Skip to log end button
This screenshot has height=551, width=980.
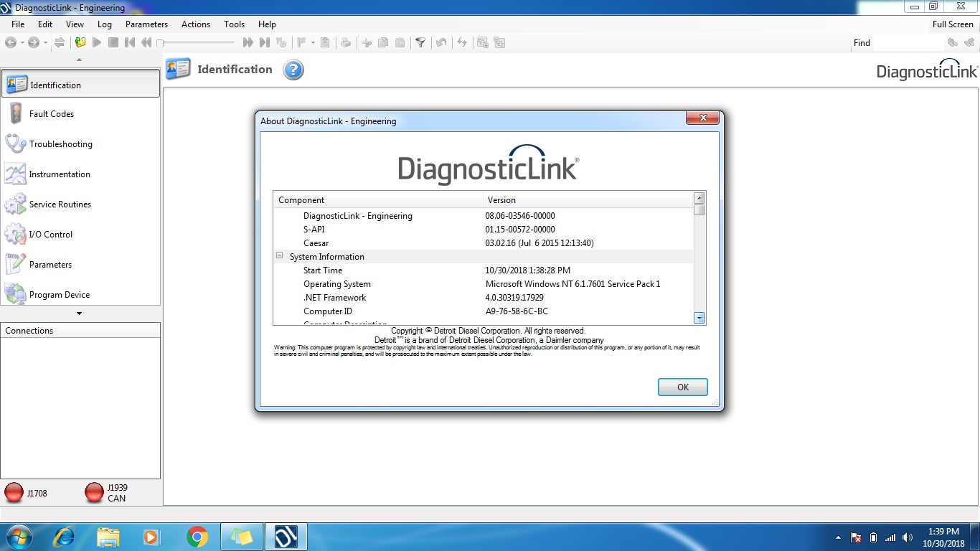[265, 42]
